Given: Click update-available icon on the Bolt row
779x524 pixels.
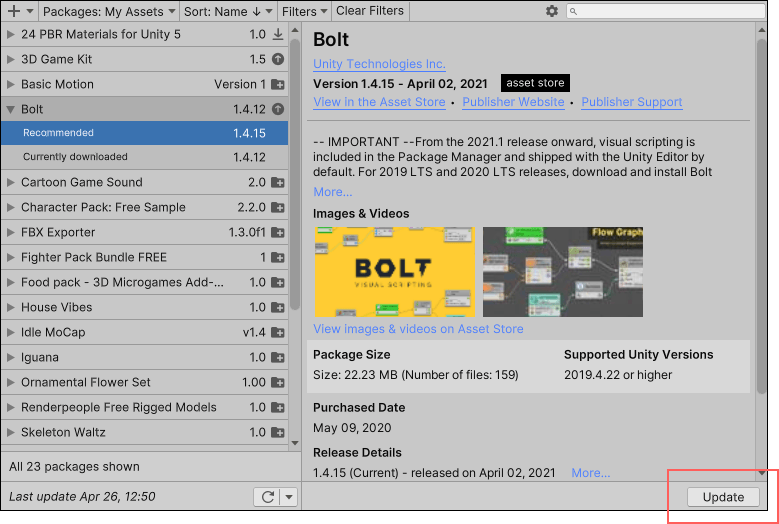Looking at the screenshot, I should point(278,109).
